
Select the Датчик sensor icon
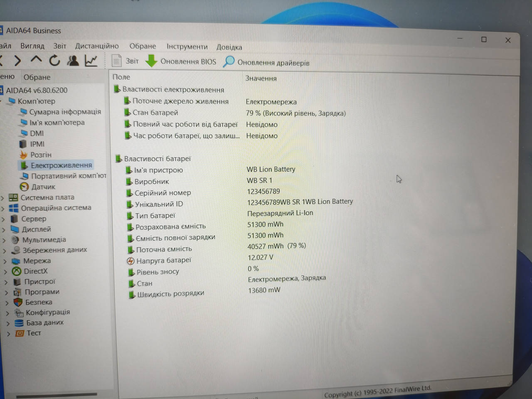[25, 187]
